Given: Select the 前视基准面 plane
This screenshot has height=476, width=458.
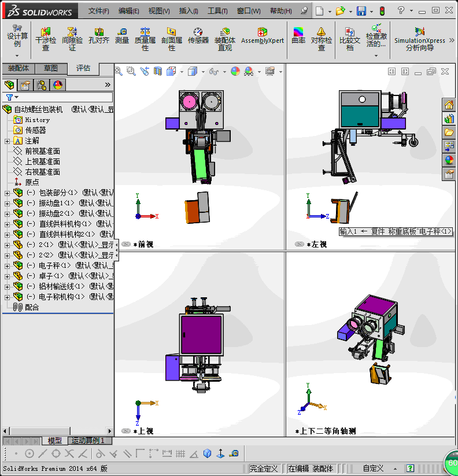Looking at the screenshot, I should tap(37, 151).
